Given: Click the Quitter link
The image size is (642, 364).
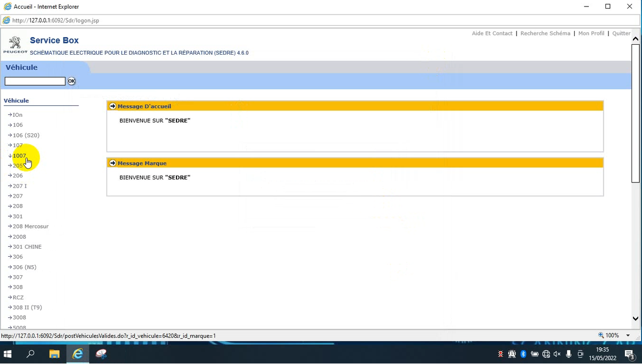Looking at the screenshot, I should pos(621,34).
